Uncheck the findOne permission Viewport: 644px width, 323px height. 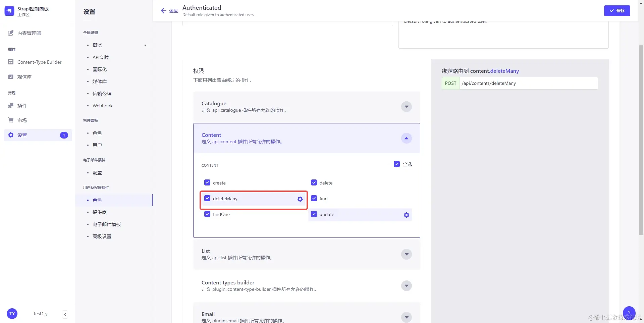(x=207, y=214)
